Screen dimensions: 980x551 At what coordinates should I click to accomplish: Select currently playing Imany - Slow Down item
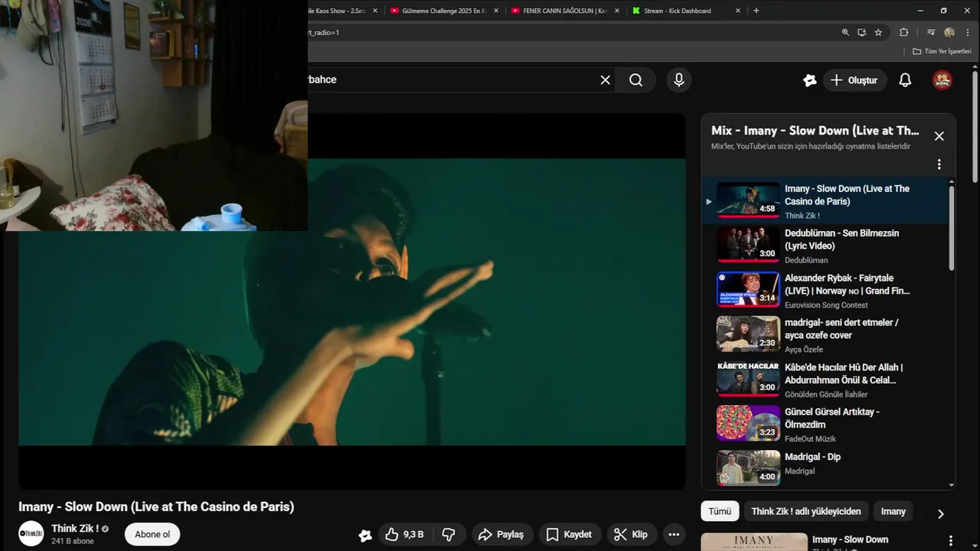click(x=827, y=201)
